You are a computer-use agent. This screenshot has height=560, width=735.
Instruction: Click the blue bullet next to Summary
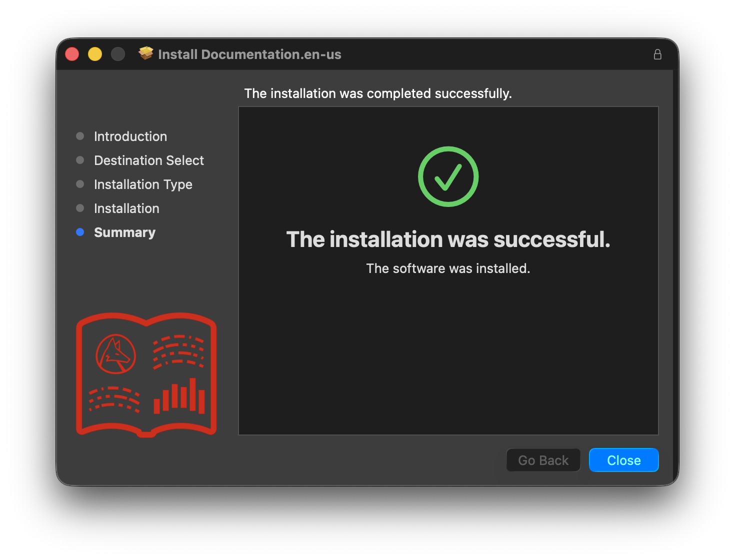(80, 232)
